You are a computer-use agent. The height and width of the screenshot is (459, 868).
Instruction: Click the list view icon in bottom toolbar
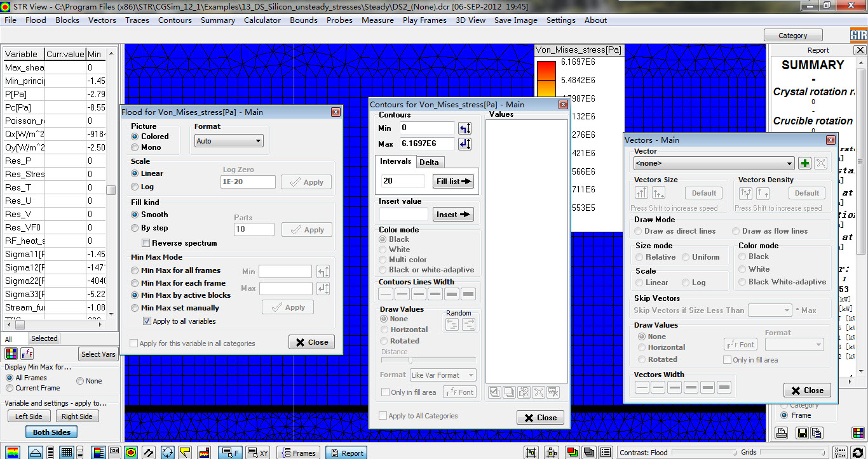tap(605, 453)
